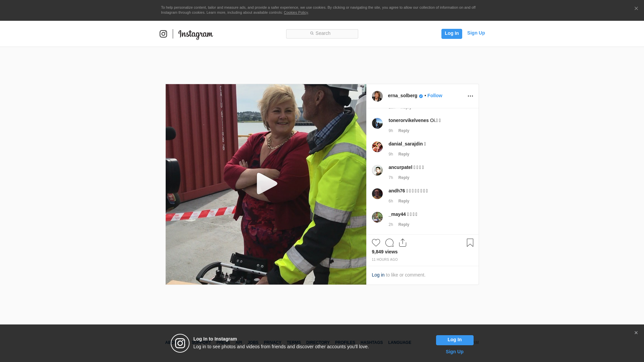Click the header Log In button
Viewport: 644px width, 362px height.
click(x=451, y=34)
